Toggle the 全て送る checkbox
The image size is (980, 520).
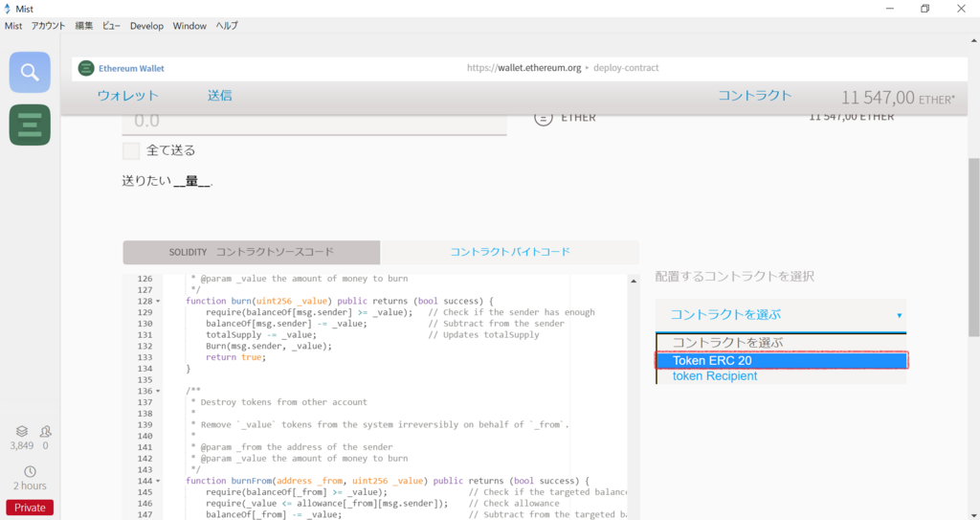coord(131,150)
